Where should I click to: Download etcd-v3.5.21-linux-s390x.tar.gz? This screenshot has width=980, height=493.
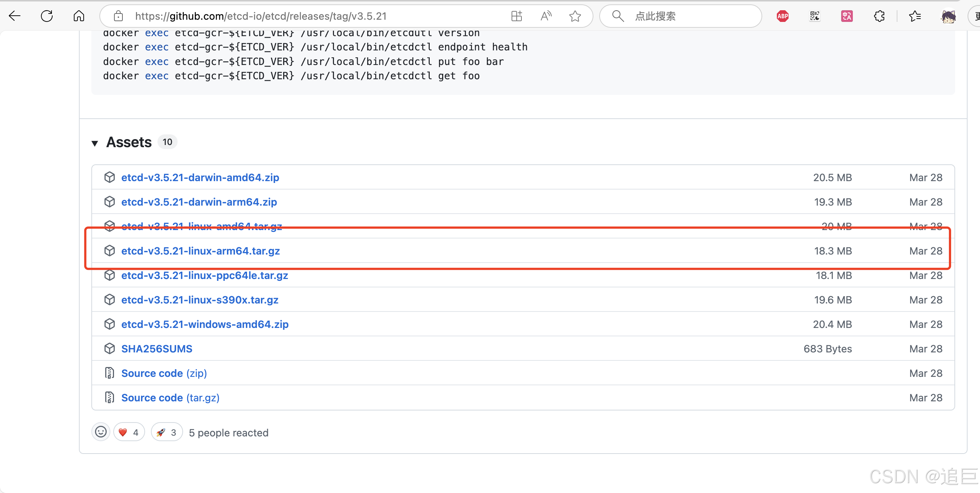click(x=200, y=300)
